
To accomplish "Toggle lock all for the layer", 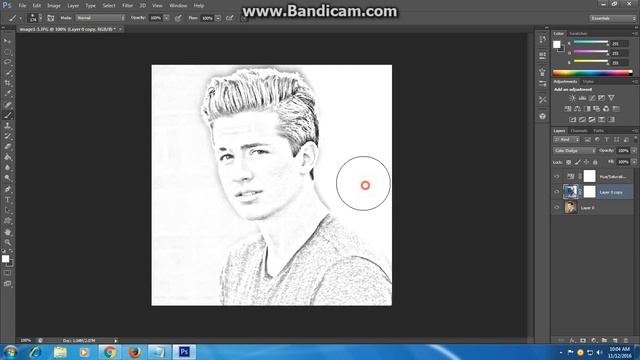I will click(x=595, y=162).
